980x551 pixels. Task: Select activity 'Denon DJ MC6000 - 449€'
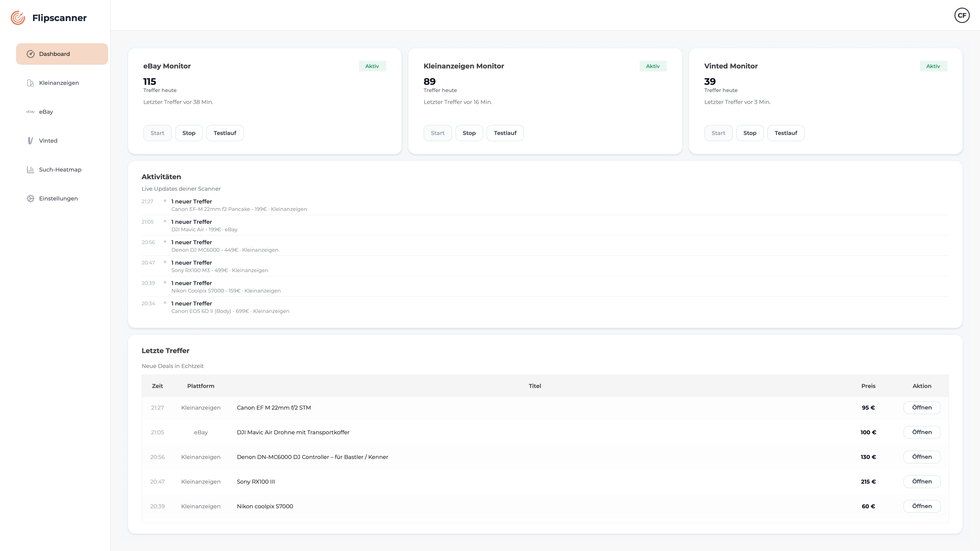(544, 246)
